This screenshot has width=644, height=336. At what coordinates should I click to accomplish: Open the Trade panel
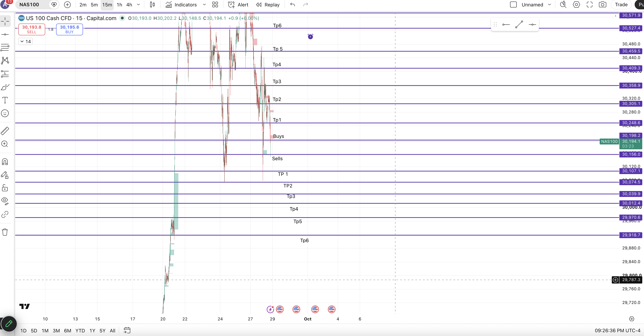point(621,5)
